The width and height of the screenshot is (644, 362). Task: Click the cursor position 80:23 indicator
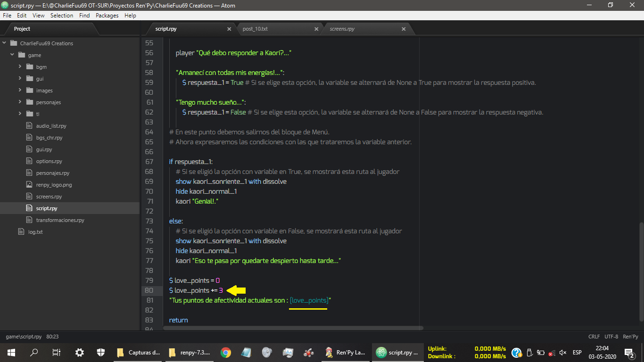pos(52,337)
